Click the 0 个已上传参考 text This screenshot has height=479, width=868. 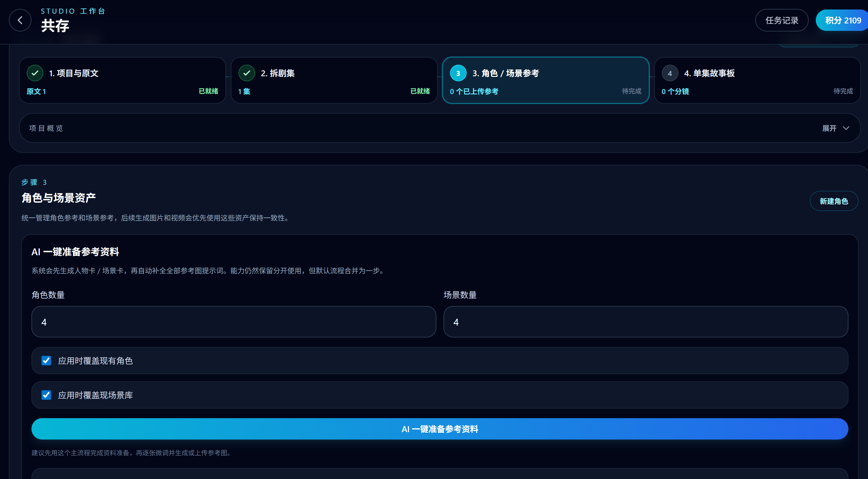(x=474, y=91)
